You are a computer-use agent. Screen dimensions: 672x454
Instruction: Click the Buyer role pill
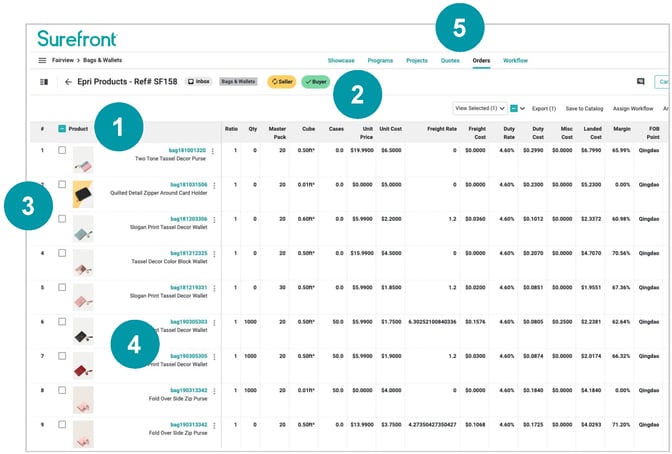pyautogui.click(x=316, y=82)
